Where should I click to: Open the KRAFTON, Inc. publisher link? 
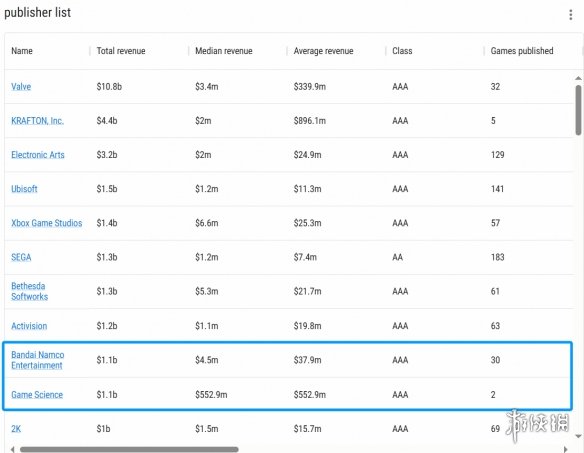click(37, 121)
